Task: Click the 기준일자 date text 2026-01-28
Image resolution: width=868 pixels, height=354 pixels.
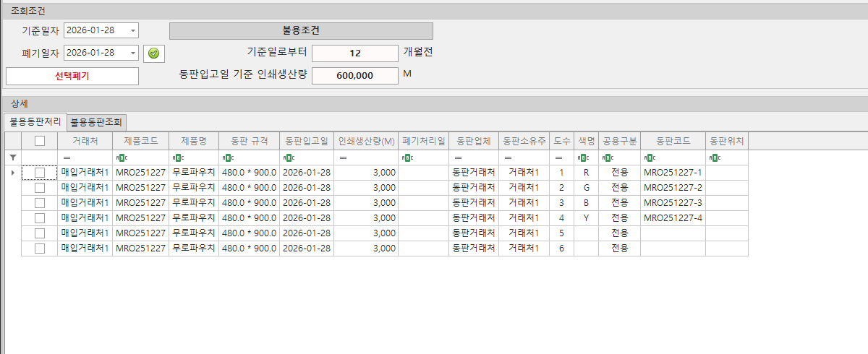Action: tap(90, 30)
